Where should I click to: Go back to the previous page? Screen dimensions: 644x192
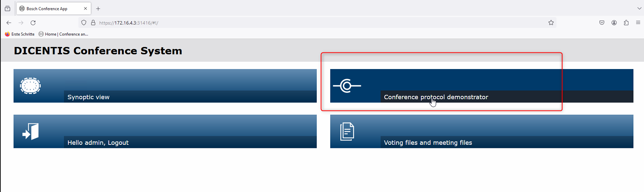(9, 23)
